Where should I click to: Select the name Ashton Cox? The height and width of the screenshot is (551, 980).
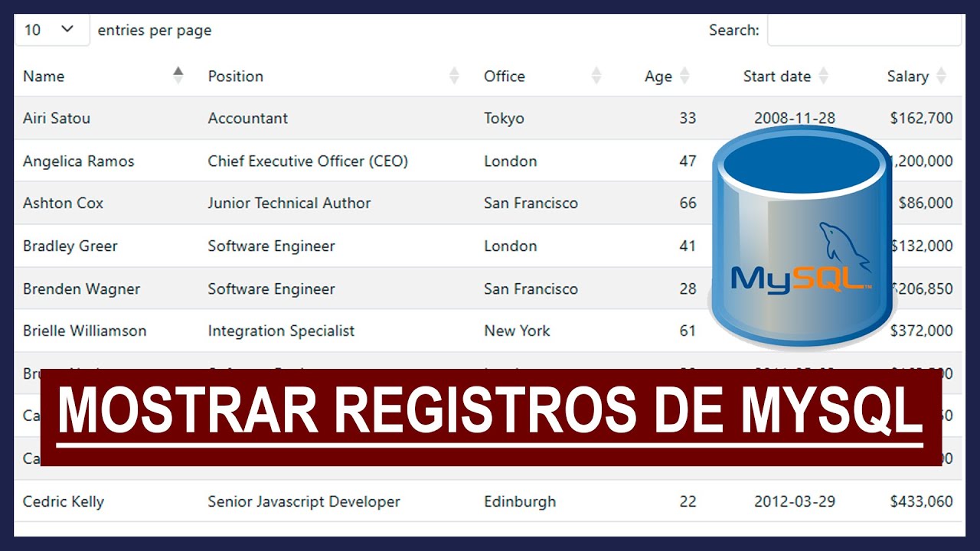pos(63,203)
